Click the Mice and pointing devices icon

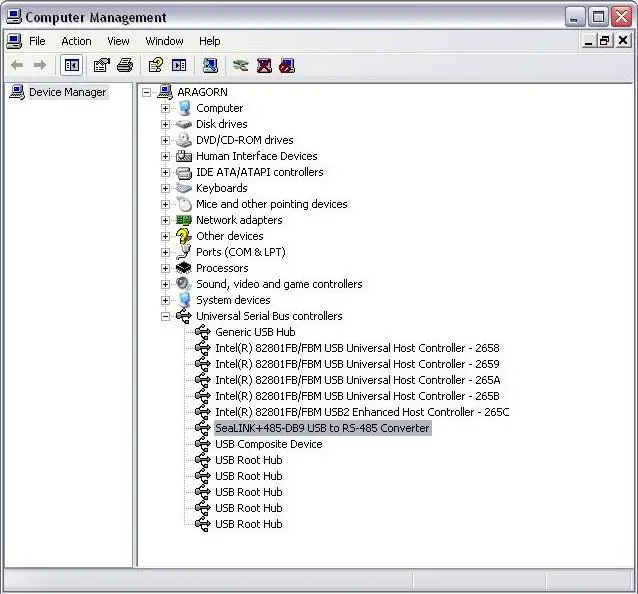coord(184,204)
